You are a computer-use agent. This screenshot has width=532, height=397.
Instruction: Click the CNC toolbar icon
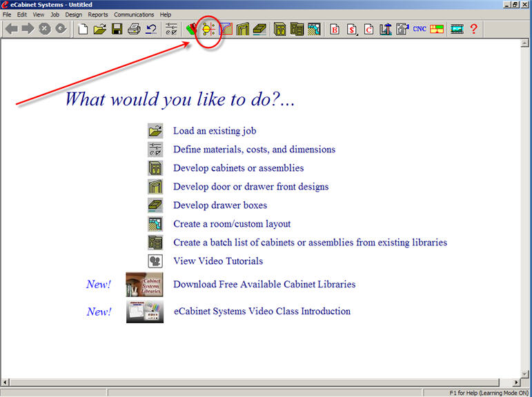point(420,29)
